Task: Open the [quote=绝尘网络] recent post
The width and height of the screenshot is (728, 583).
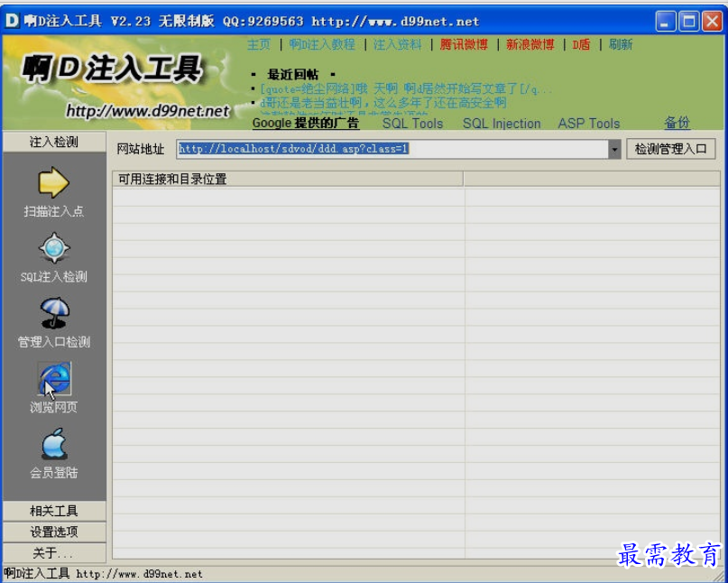Action: 406,88
